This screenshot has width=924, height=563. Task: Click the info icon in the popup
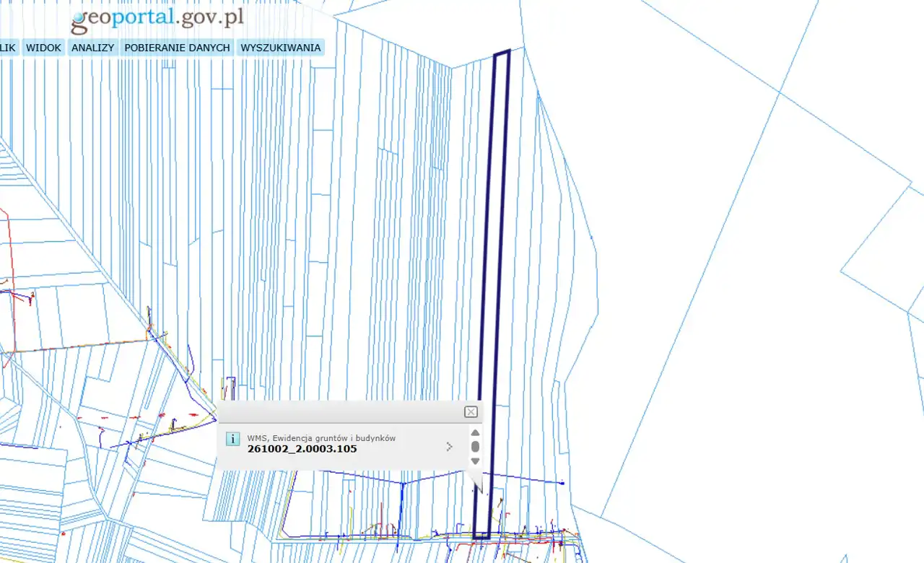232,439
